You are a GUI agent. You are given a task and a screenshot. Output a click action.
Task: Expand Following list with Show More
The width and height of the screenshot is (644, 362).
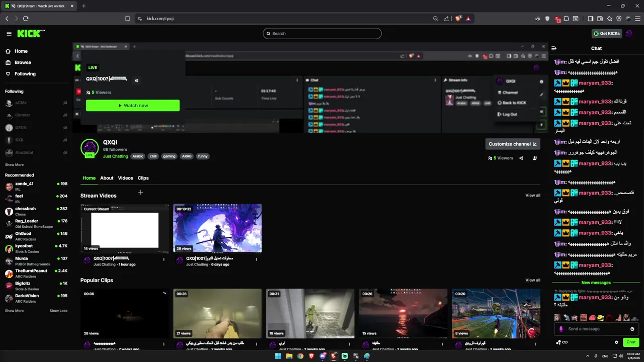pyautogui.click(x=14, y=165)
